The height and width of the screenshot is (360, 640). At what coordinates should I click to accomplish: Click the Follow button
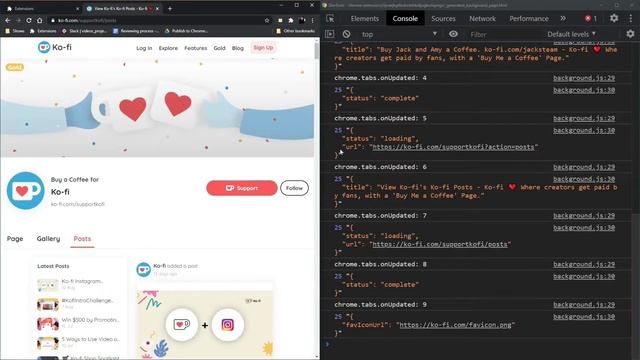point(294,188)
